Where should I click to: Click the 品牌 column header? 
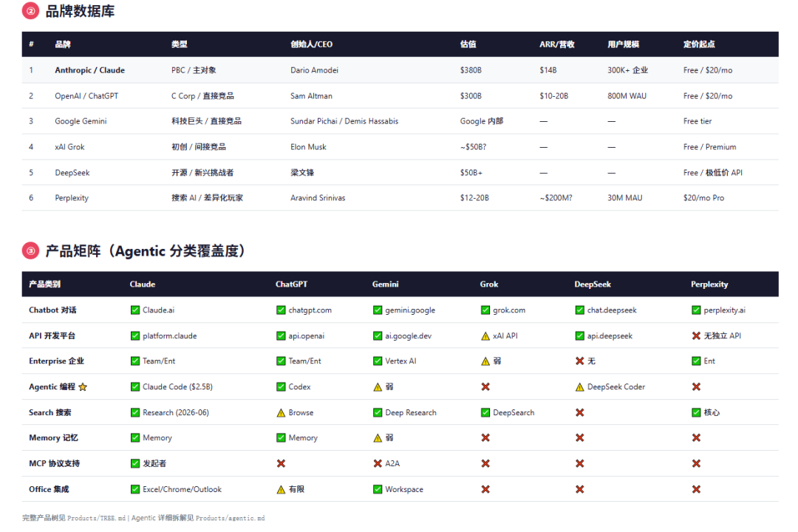click(63, 44)
